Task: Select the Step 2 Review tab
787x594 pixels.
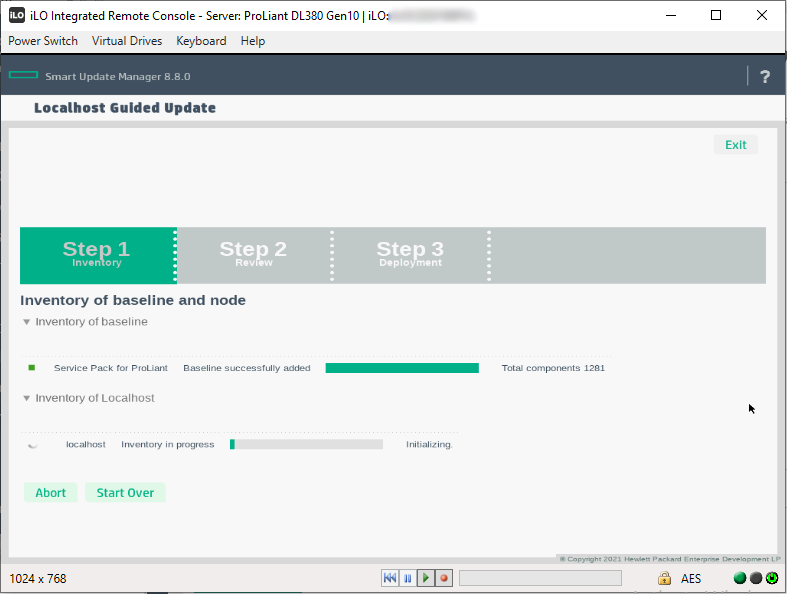Action: click(253, 255)
